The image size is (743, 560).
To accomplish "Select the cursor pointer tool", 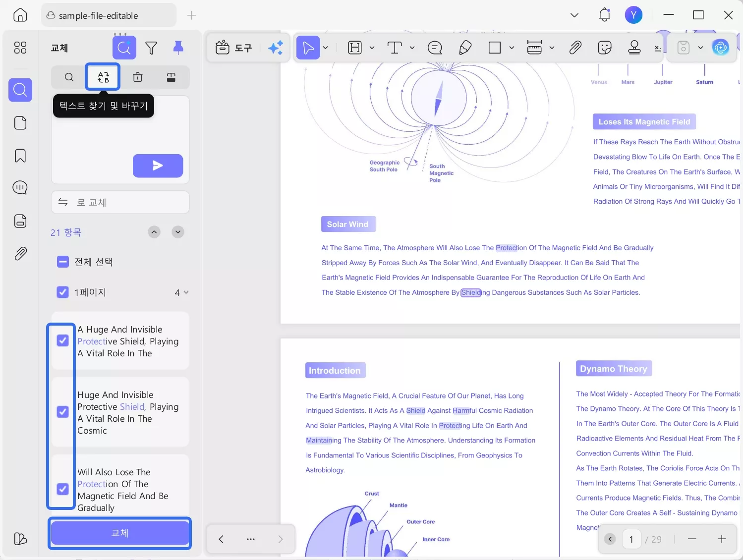I will pyautogui.click(x=308, y=48).
